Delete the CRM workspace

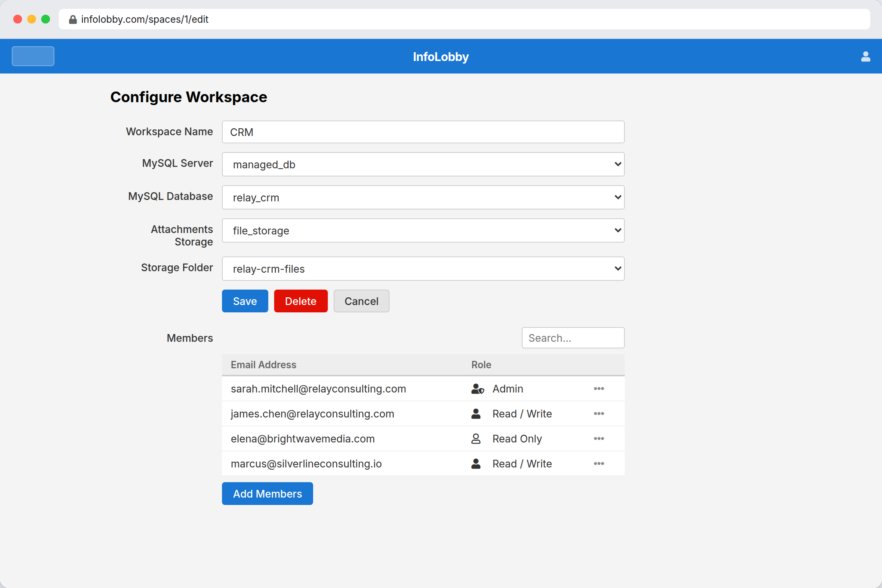pos(300,301)
